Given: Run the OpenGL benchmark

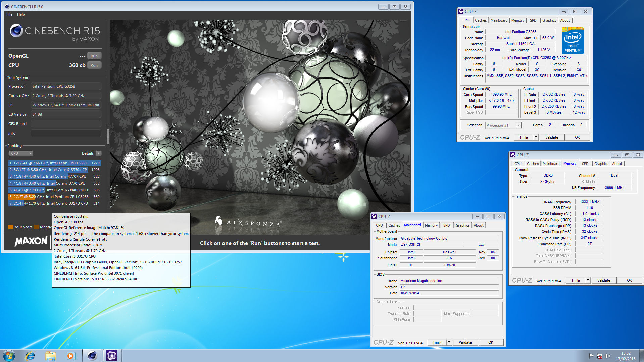Looking at the screenshot, I should (94, 56).
